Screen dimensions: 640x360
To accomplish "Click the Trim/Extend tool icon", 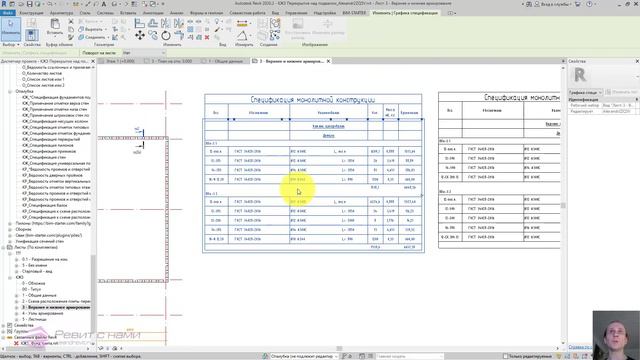I will (x=179, y=36).
